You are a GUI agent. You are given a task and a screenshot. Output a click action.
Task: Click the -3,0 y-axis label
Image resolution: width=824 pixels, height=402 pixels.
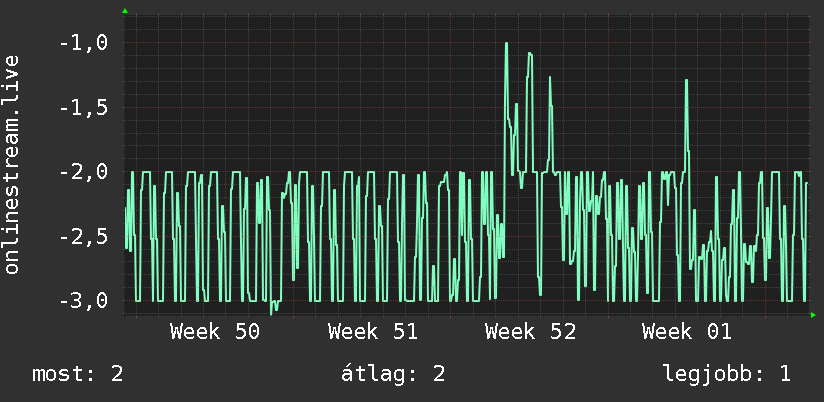point(83,301)
